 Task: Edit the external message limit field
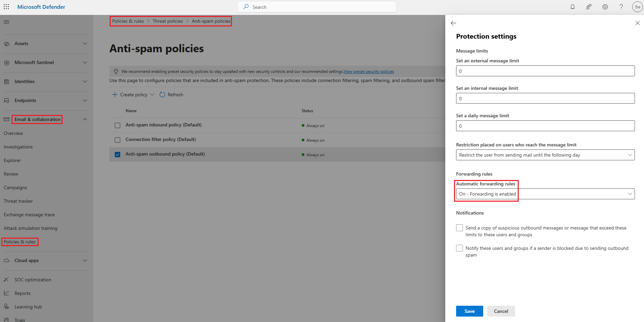(x=545, y=71)
